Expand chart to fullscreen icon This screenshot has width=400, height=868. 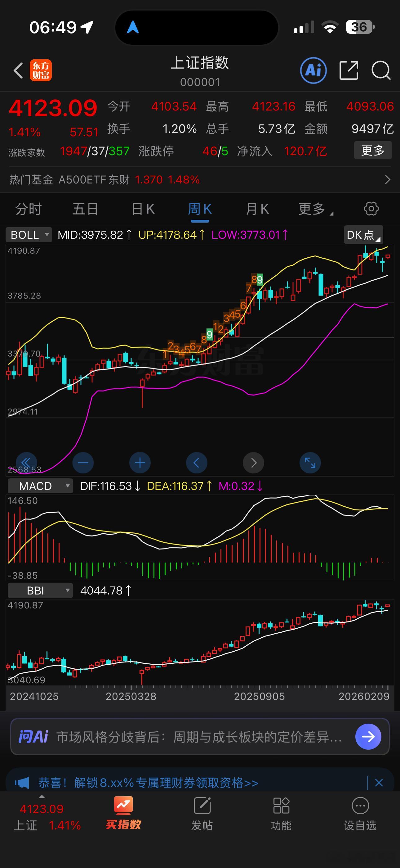click(x=310, y=463)
